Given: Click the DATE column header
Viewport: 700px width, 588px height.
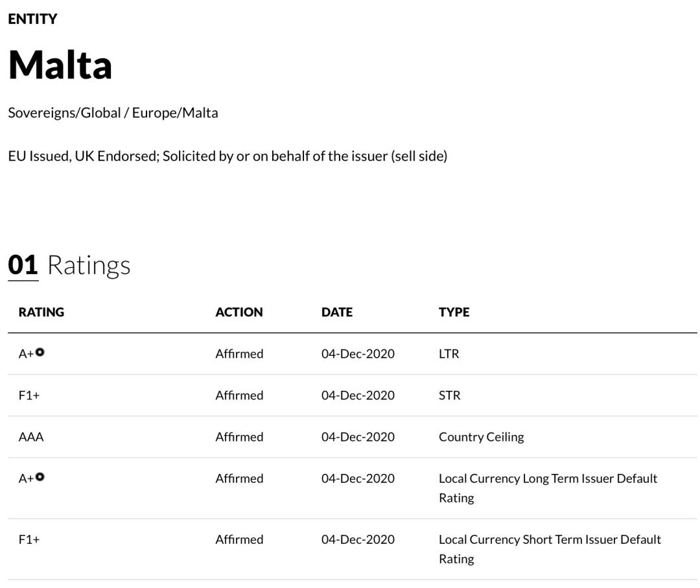Looking at the screenshot, I should point(337,312).
